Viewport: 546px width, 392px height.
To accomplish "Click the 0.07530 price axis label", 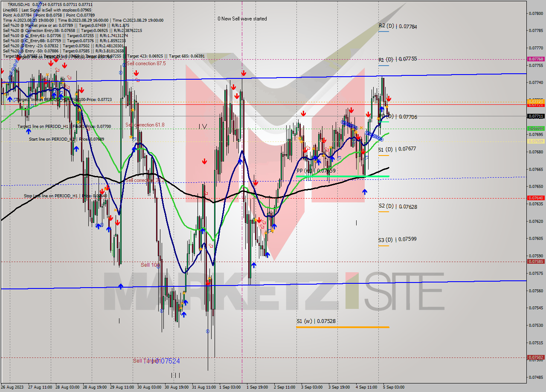I will click(536, 325).
